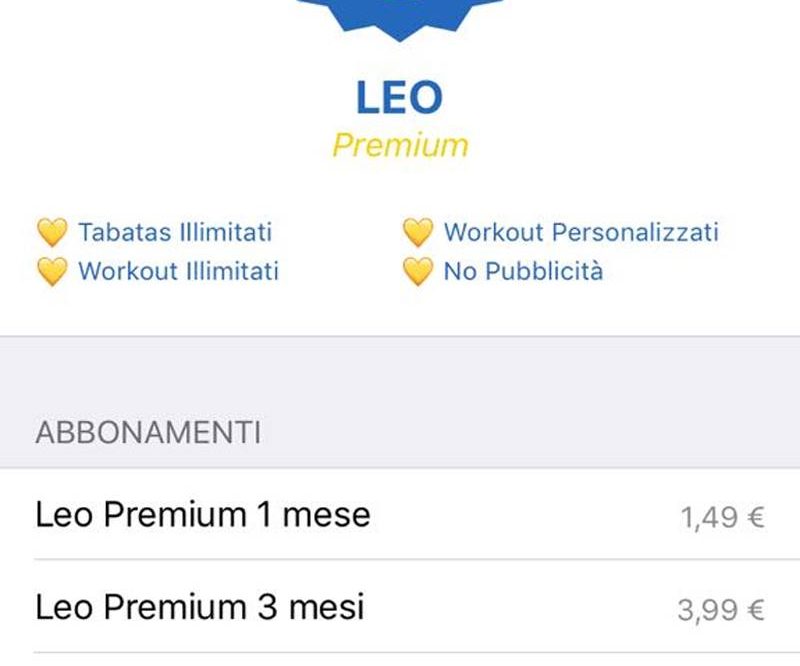Tap the 3,99 € price
The width and height of the screenshot is (800, 666).
[721, 610]
